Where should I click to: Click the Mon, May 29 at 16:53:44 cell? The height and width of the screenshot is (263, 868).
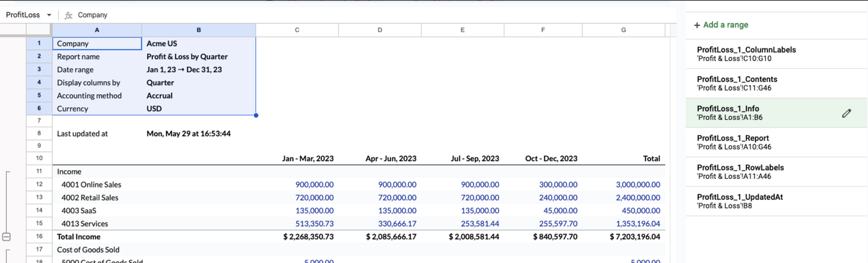click(199, 134)
